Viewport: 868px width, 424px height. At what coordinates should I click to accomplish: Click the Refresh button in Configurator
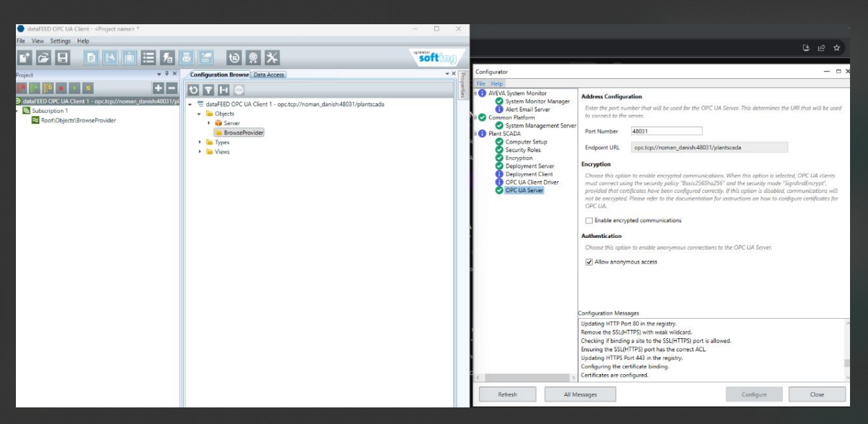[507, 394]
